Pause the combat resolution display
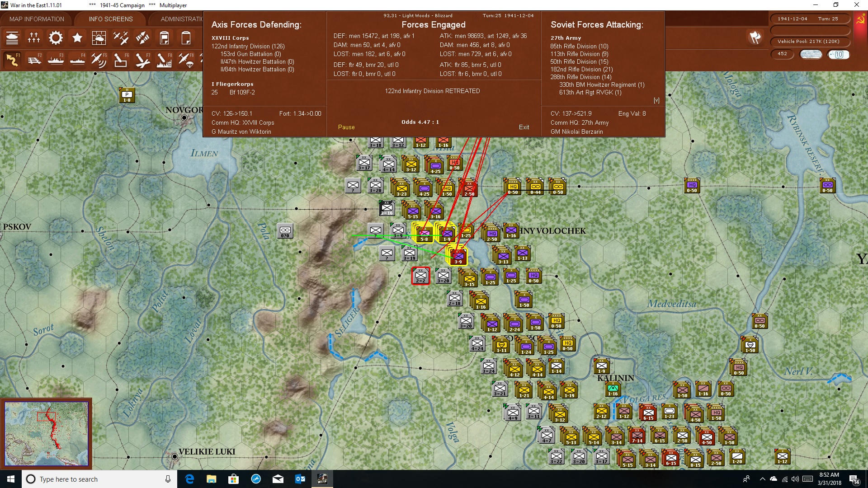The height and width of the screenshot is (488, 868). [x=346, y=127]
